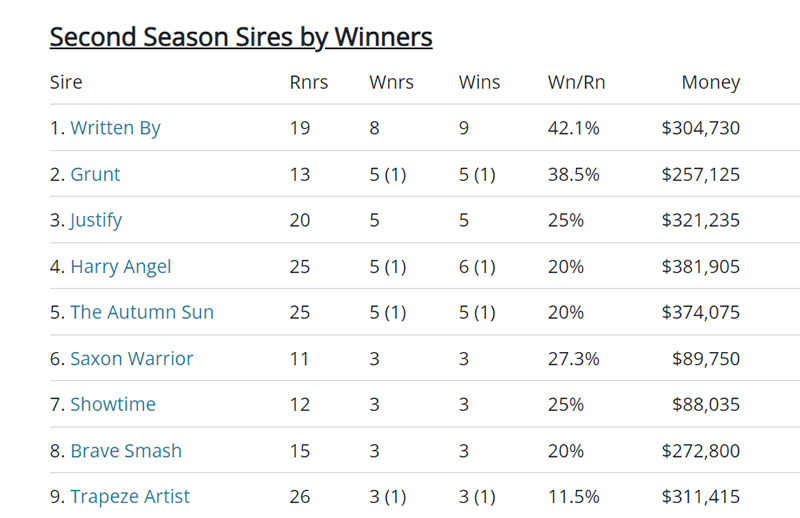Click the Wins column header
Viewport: 800px width, 518px height.
pos(479,82)
